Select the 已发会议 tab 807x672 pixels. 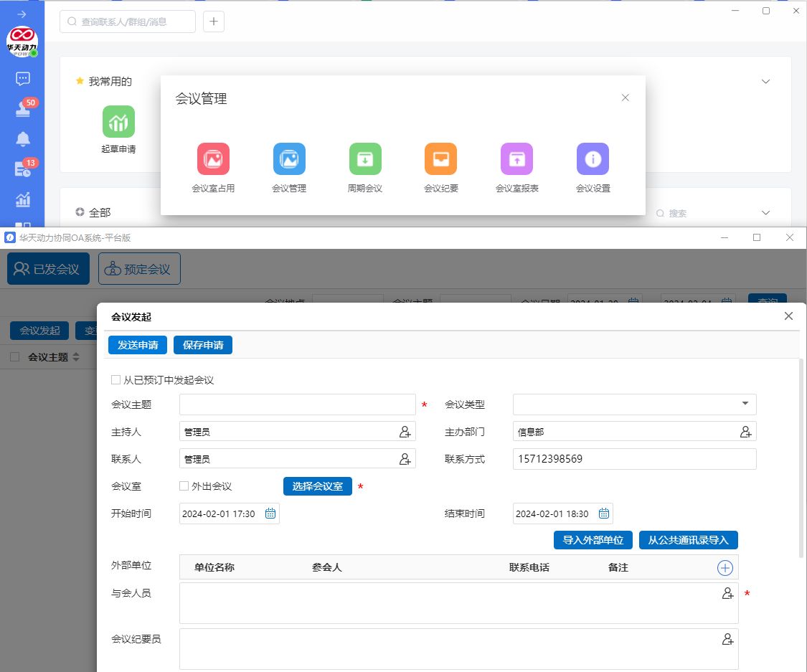click(x=48, y=269)
